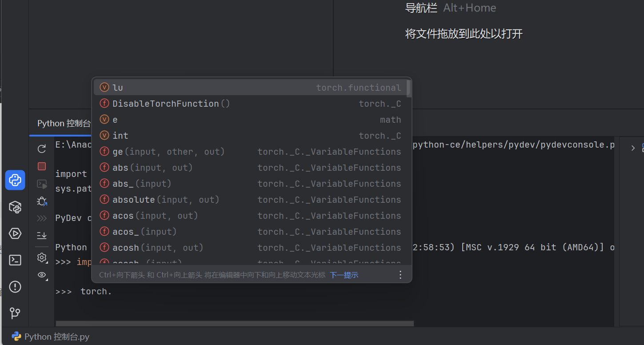Toggle the execute code icon below stop button
This screenshot has height=345, width=644.
pyautogui.click(x=41, y=184)
